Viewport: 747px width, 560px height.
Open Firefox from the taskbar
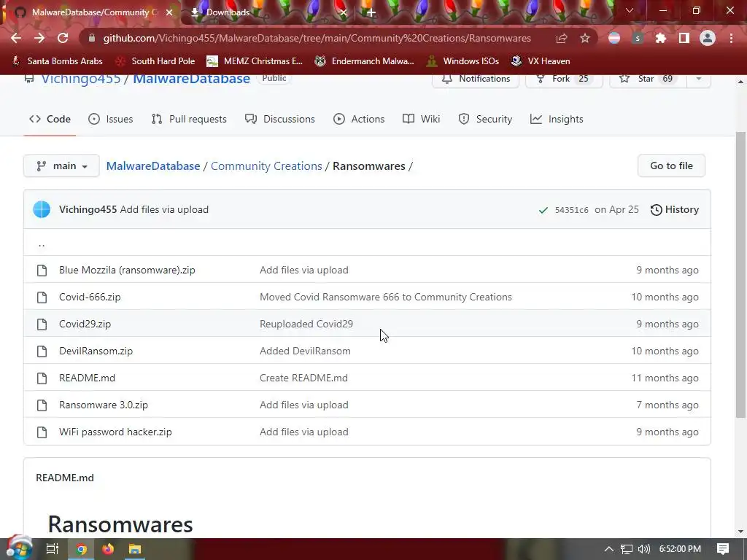108,549
